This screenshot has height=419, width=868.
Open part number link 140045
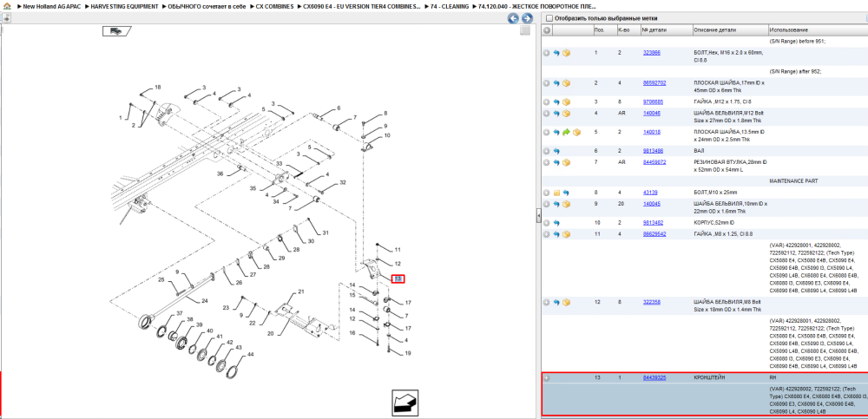coord(652,204)
